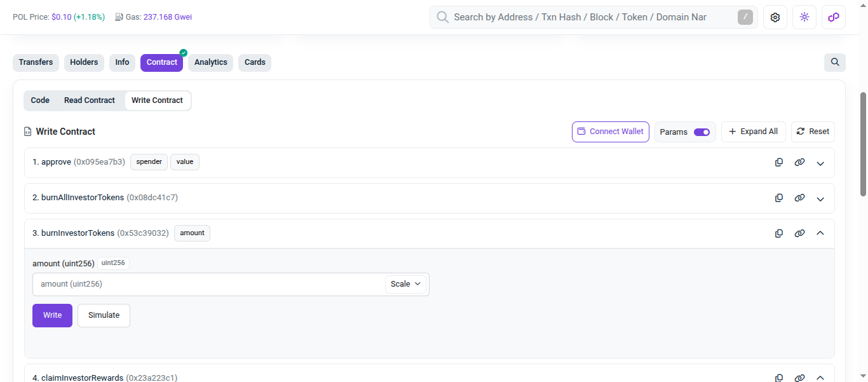Click the search magnifier button at right

click(835, 62)
